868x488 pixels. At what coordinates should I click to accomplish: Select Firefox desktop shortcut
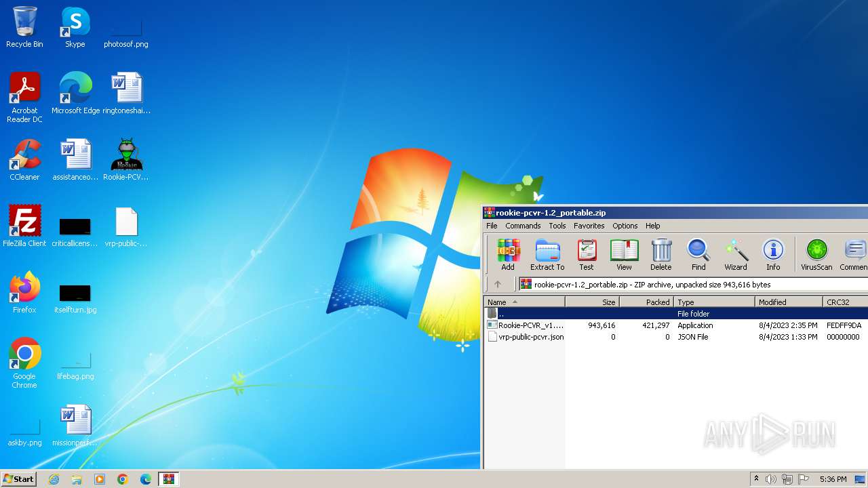pyautogui.click(x=24, y=293)
